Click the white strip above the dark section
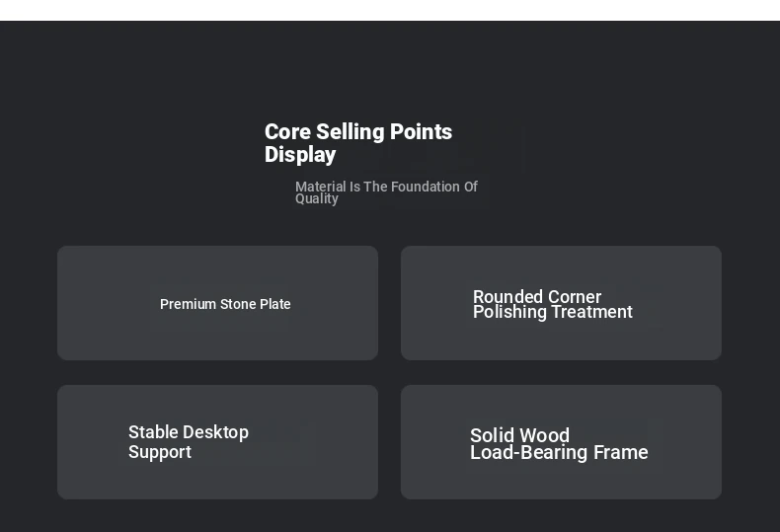Screen dimensions: 780x532 click(x=390, y=10)
